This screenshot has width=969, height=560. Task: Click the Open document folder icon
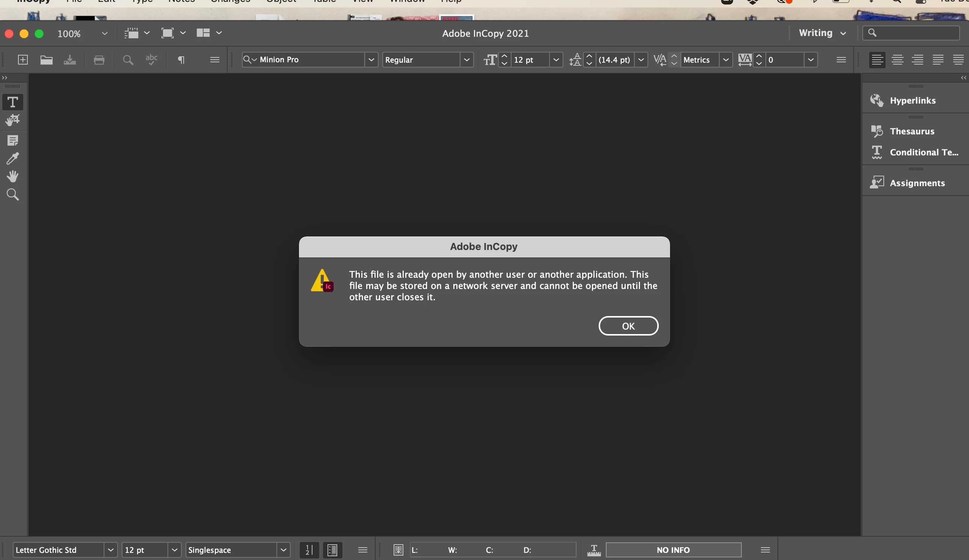click(x=46, y=60)
